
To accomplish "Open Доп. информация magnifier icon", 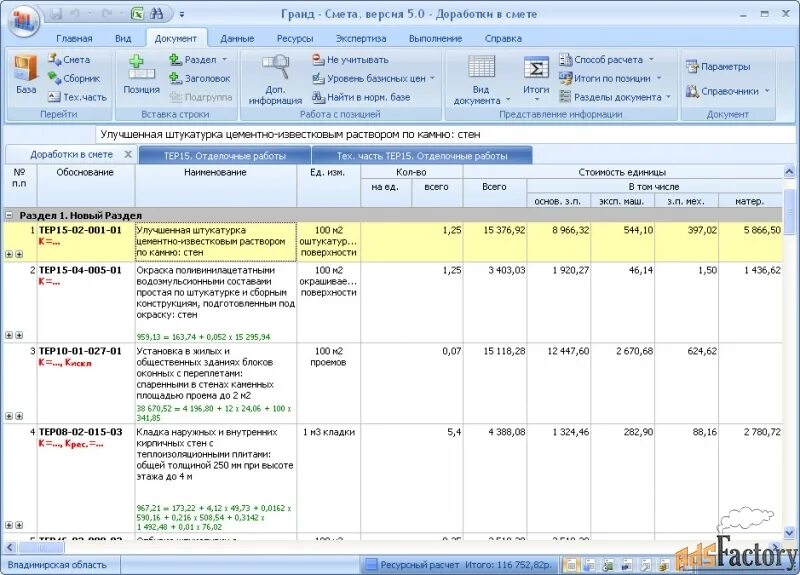I will (x=275, y=66).
